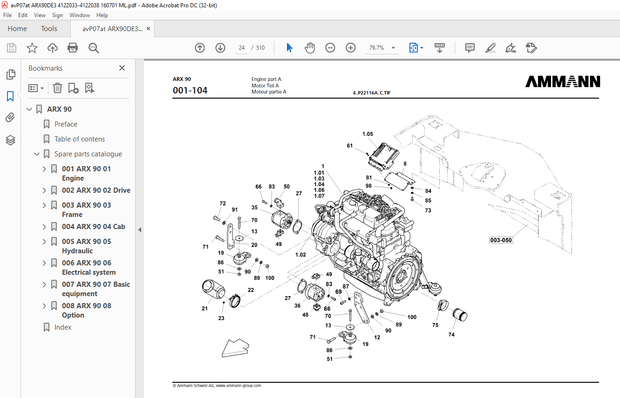Viewport: 620px width, 398px height.
Task: Open bookmarks options menu dropdown
Action: pos(36,88)
